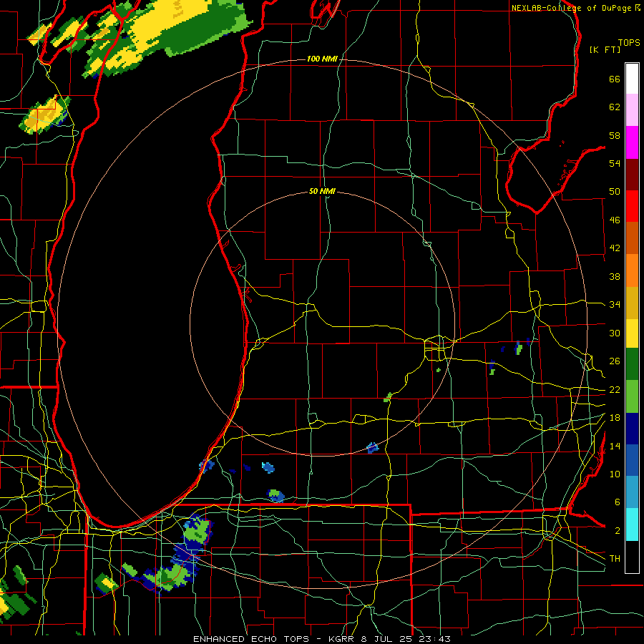Click the ENHANCED ECHO TOPS KGRR timestamp caption

click(322, 639)
